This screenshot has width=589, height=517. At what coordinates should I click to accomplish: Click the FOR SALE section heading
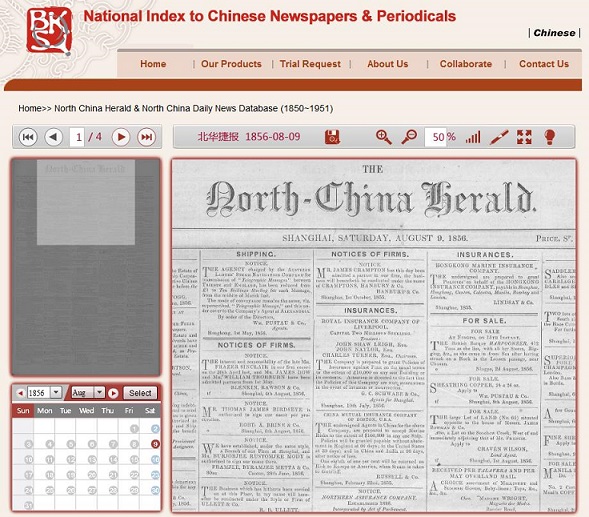[x=484, y=321]
